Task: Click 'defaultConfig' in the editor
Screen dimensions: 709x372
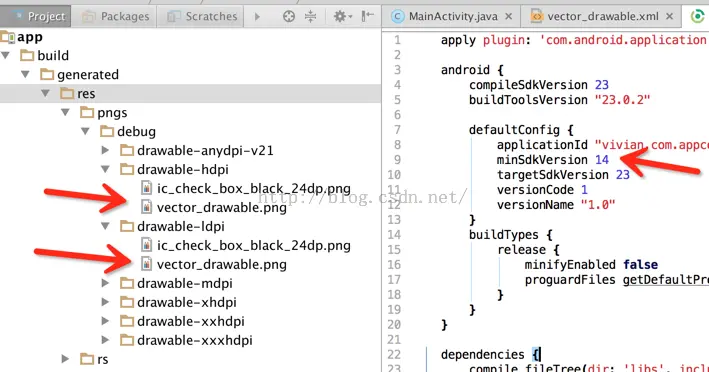Action: click(x=514, y=130)
